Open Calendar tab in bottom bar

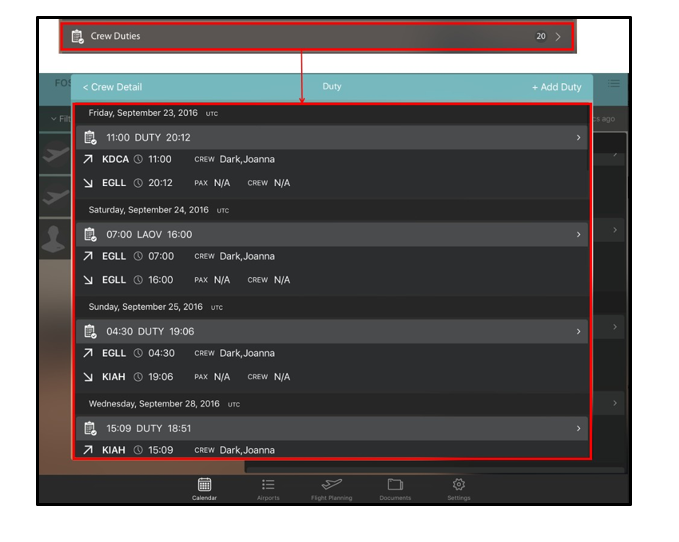(x=204, y=488)
